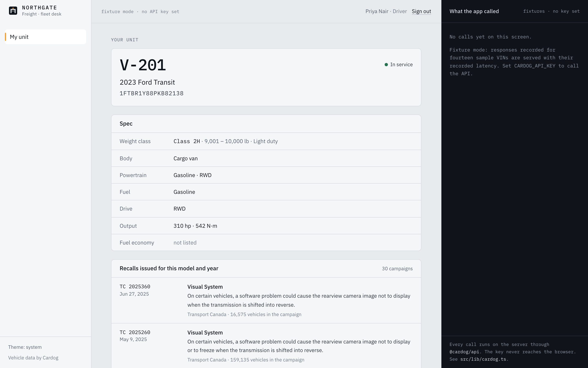The image size is (588, 368).
Task: Select the V-201 unit heading
Action: tap(143, 65)
